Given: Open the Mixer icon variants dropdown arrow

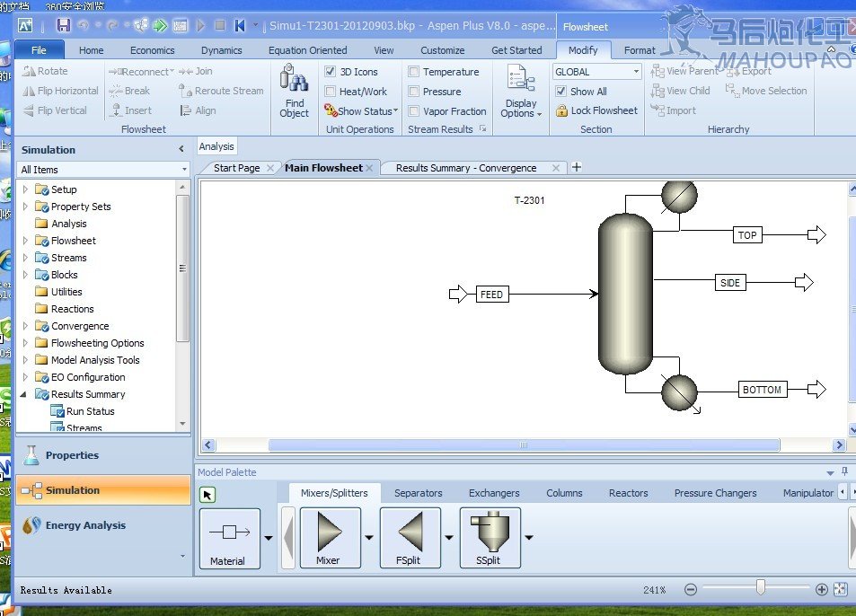Looking at the screenshot, I should [x=369, y=538].
